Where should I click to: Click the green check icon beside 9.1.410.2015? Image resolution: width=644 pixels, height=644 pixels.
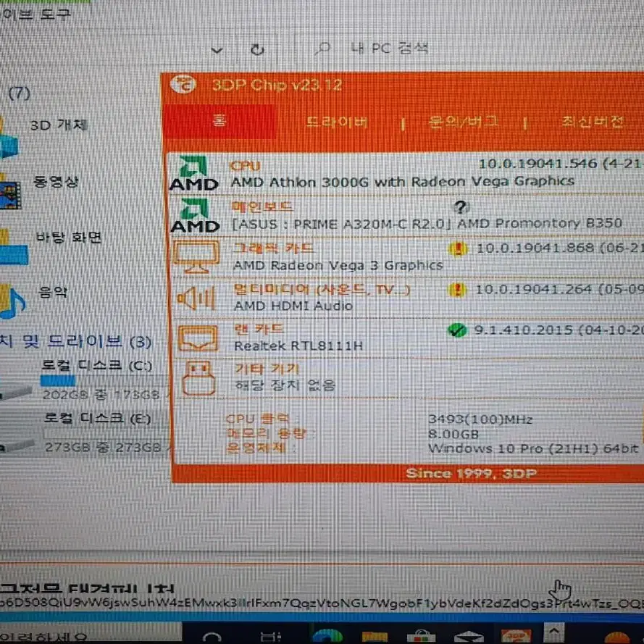click(x=457, y=330)
